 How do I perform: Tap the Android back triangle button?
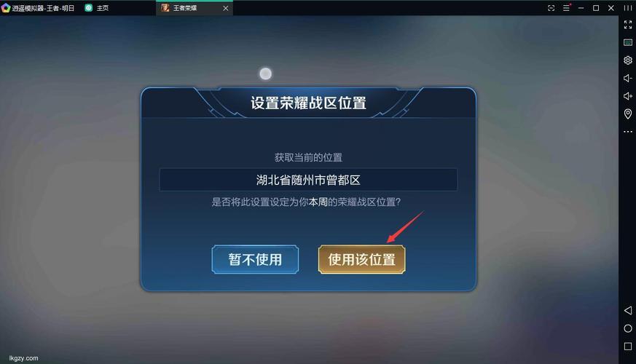[x=628, y=311]
